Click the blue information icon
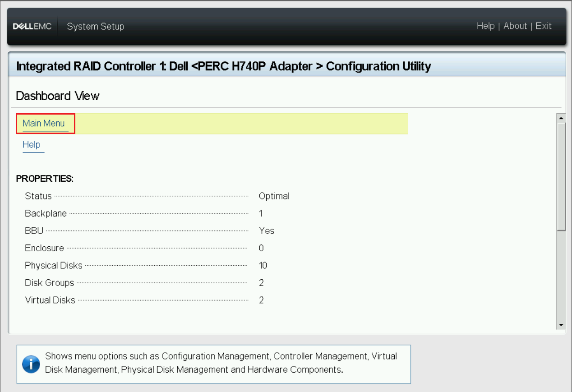 click(31, 364)
